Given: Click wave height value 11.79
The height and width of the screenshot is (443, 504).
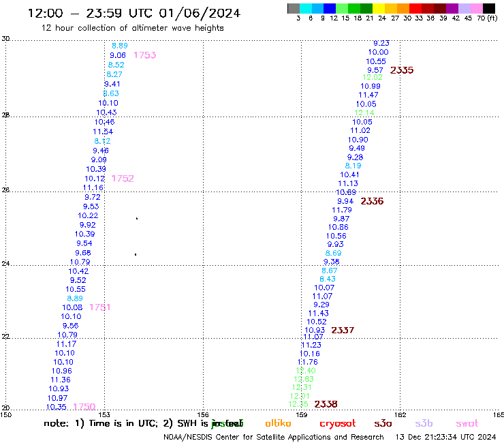Looking at the screenshot, I should (x=342, y=210).
